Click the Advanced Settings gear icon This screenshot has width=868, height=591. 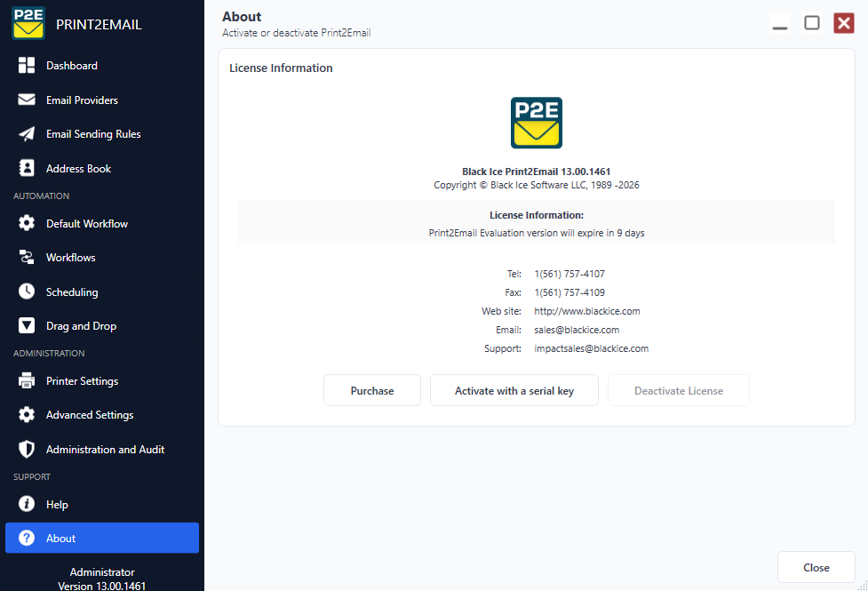click(x=27, y=414)
